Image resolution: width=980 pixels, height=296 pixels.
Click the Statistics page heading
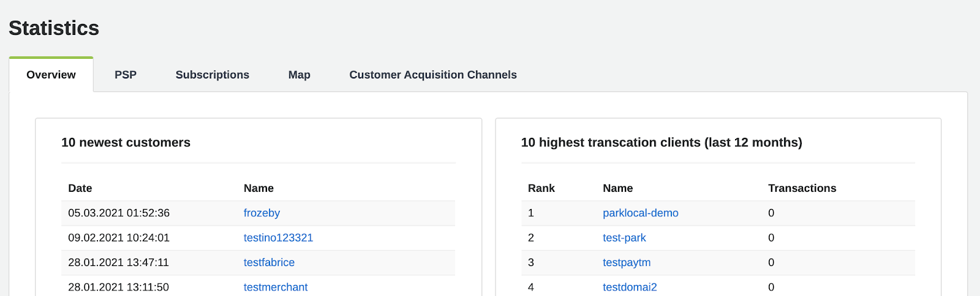click(54, 28)
